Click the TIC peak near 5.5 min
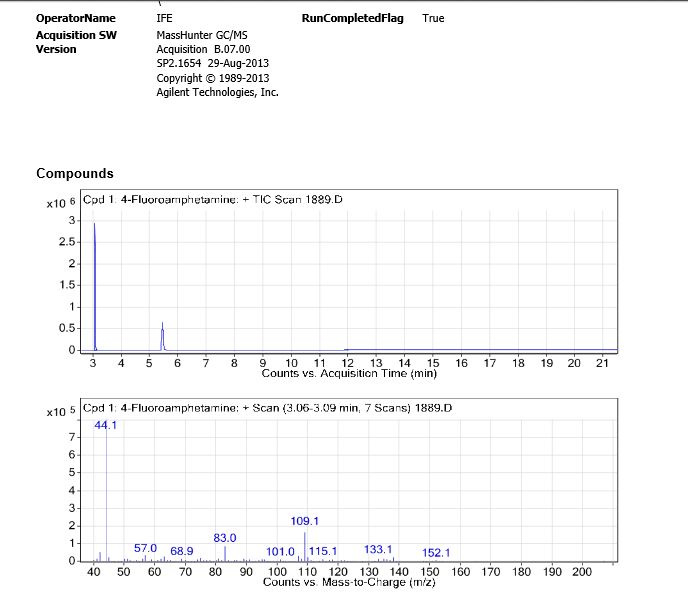 162,336
